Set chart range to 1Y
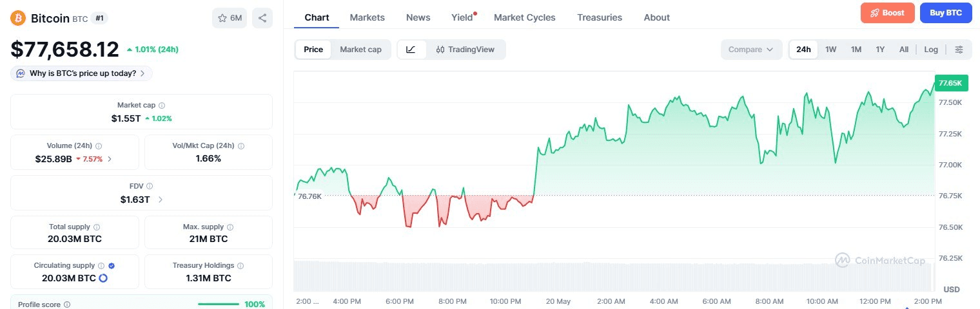Image resolution: width=980 pixels, height=309 pixels. 880,50
